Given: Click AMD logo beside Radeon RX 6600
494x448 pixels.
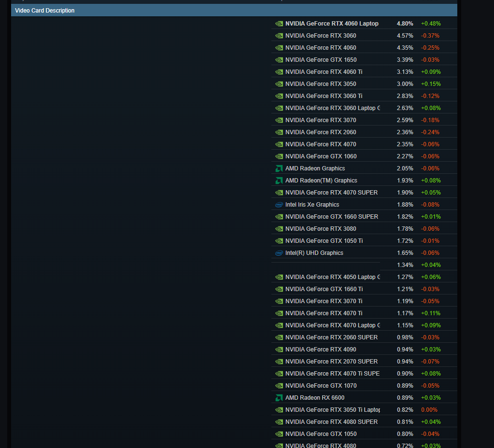Looking at the screenshot, I should [x=279, y=398].
